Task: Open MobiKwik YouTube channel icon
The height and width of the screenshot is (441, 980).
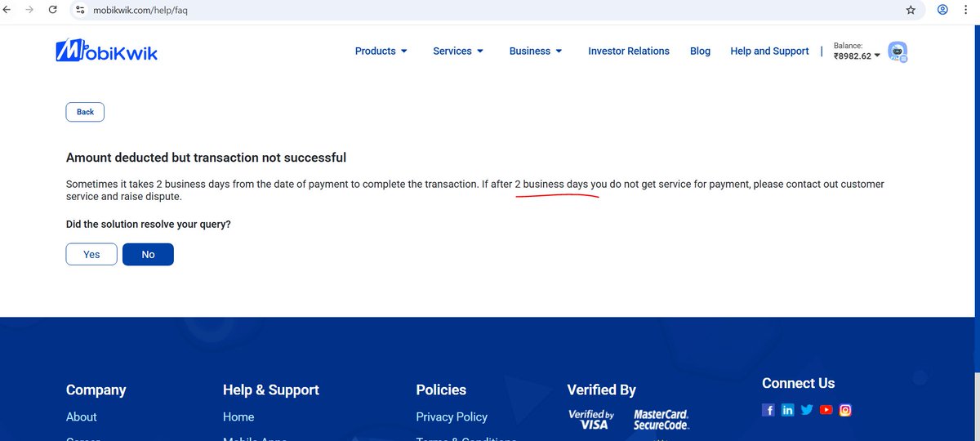Action: coord(826,410)
